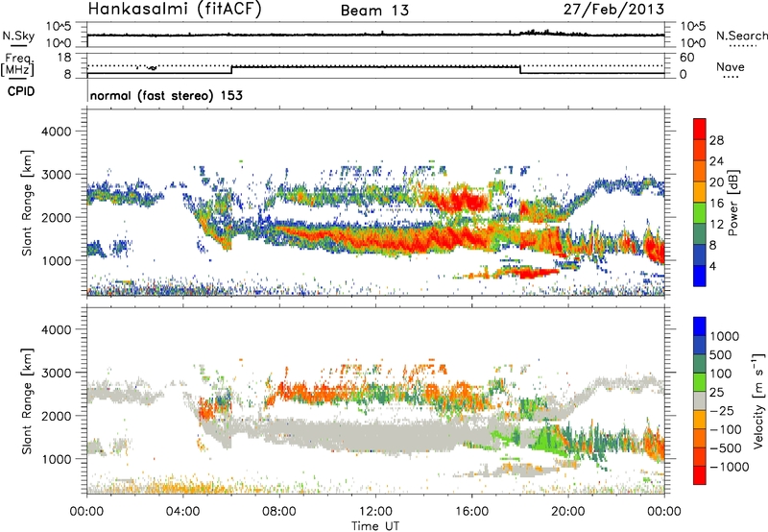This screenshot has width=768, height=532.
Task: Click the 20:00 time tick label
Action: (x=568, y=512)
